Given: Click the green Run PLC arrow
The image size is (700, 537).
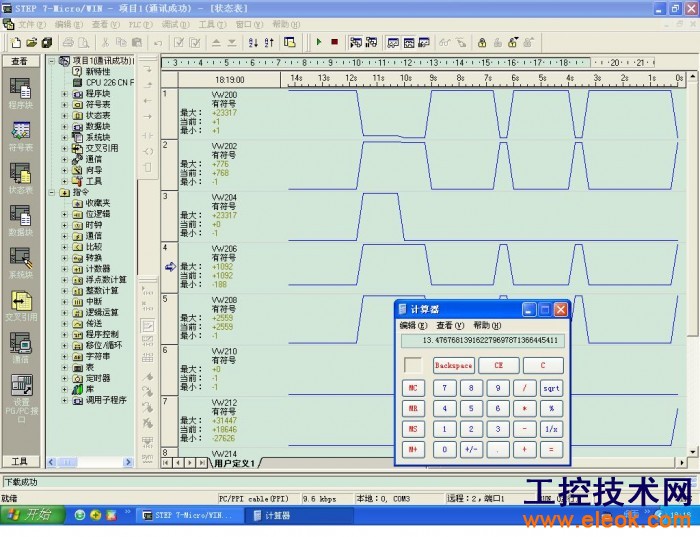Looking at the screenshot, I should point(319,42).
